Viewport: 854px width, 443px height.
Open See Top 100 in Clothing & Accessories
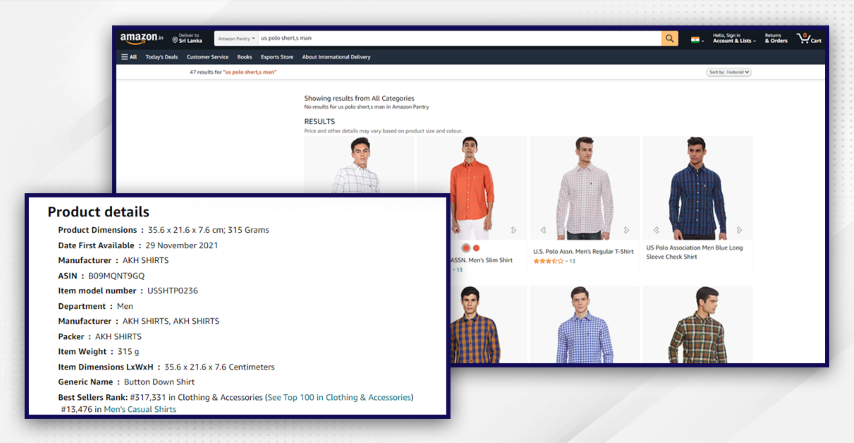click(x=339, y=397)
